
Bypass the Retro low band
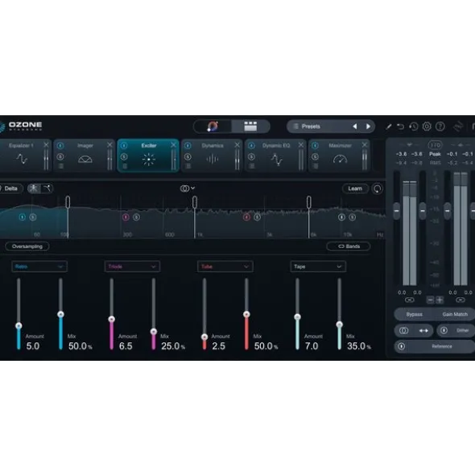click(x=23, y=217)
